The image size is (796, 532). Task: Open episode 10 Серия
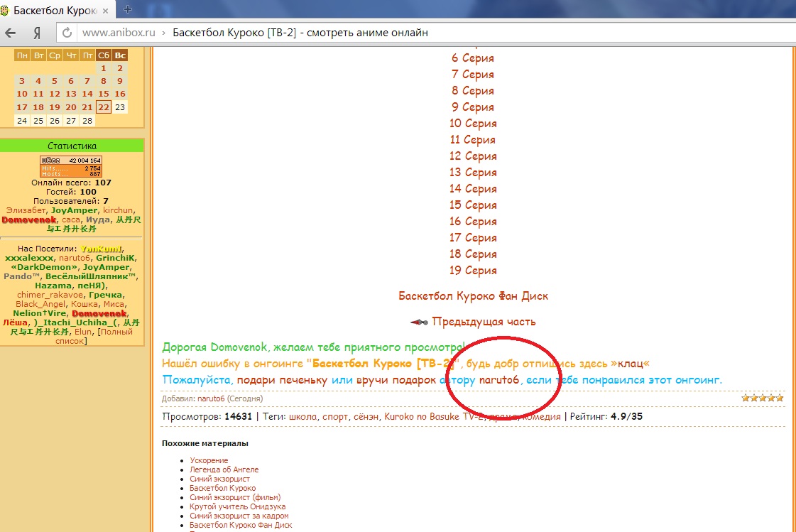[472, 124]
